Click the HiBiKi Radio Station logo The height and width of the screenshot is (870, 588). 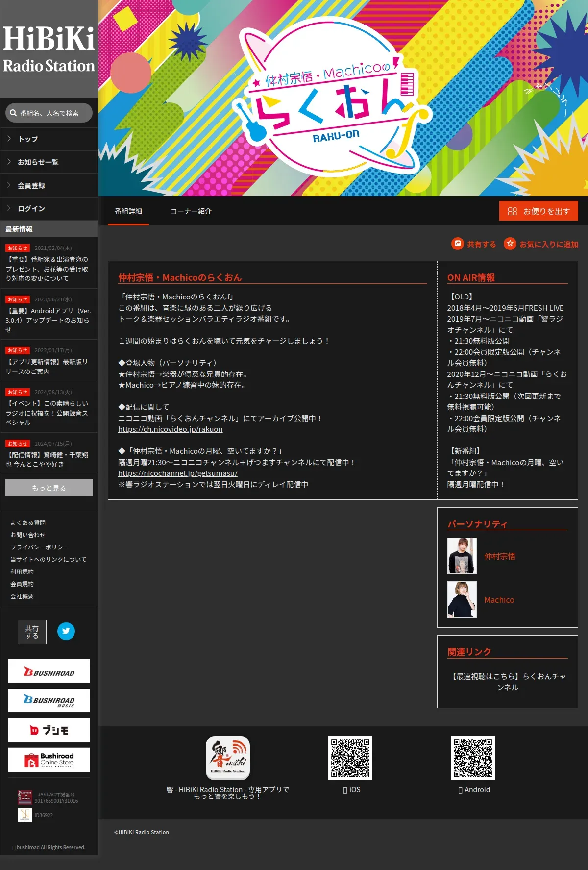click(49, 49)
